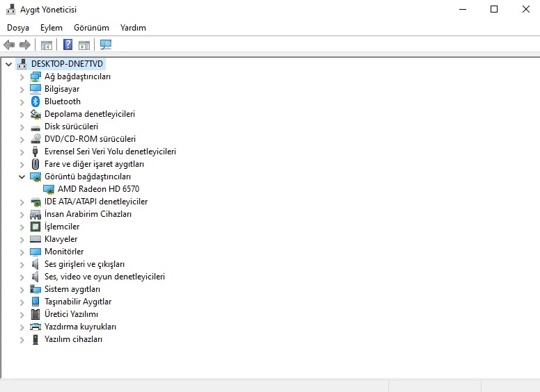Screen dimensions: 540x392
Task: Expand DVD/CD-ROM sürücüleri category
Action: point(22,140)
